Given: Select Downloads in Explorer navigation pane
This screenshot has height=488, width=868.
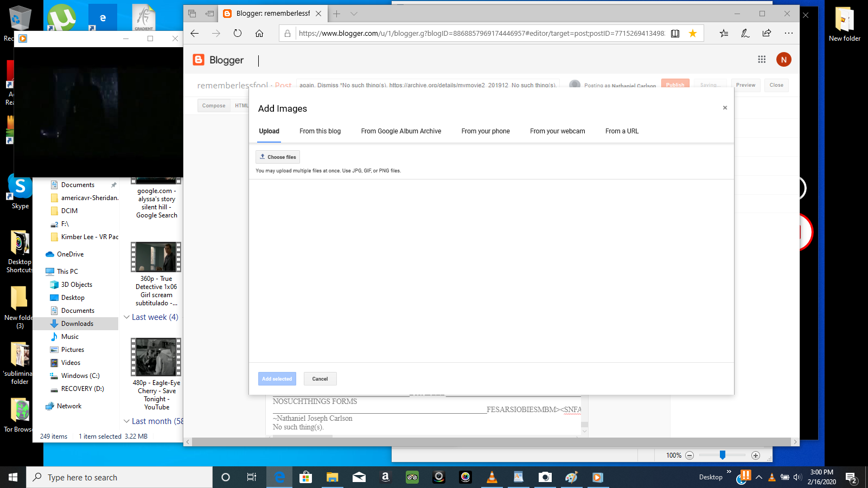Looking at the screenshot, I should (76, 324).
